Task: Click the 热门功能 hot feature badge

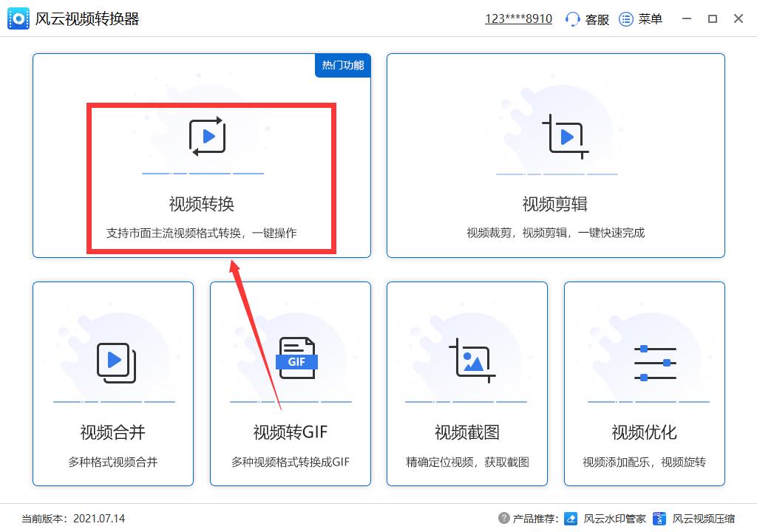Action: click(342, 66)
